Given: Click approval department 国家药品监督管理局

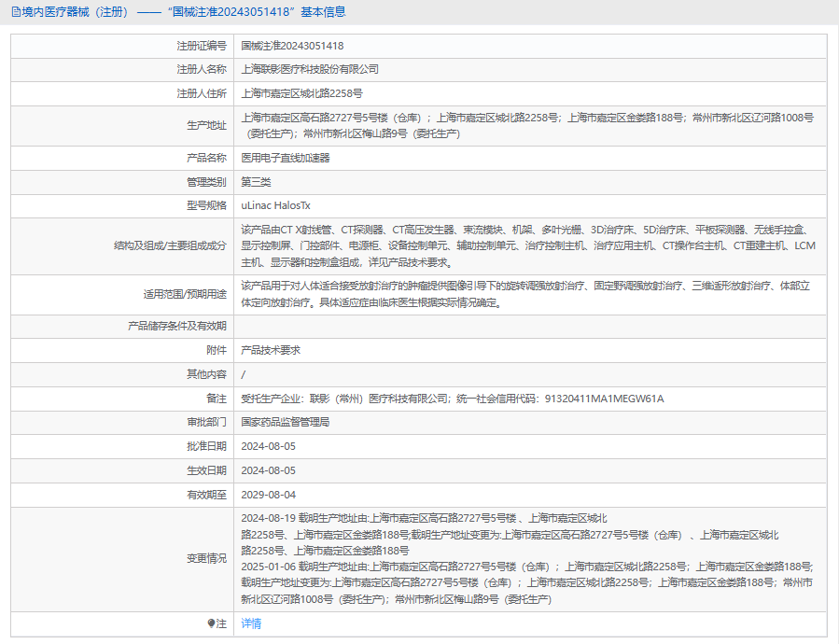Looking at the screenshot, I should point(286,422).
